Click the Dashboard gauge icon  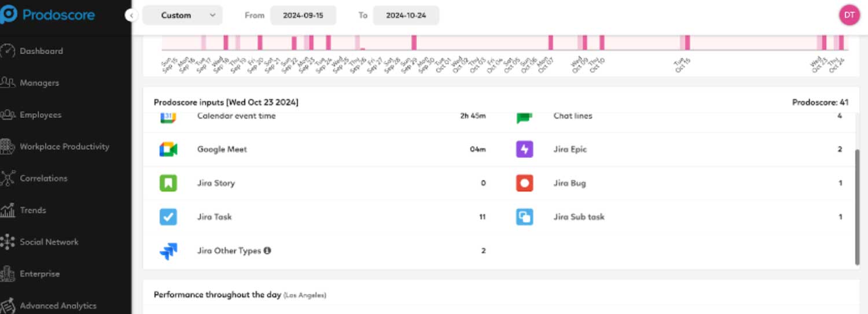[8, 51]
